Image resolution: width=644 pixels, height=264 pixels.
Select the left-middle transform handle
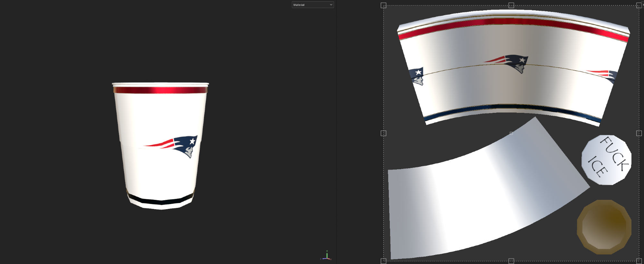click(383, 133)
